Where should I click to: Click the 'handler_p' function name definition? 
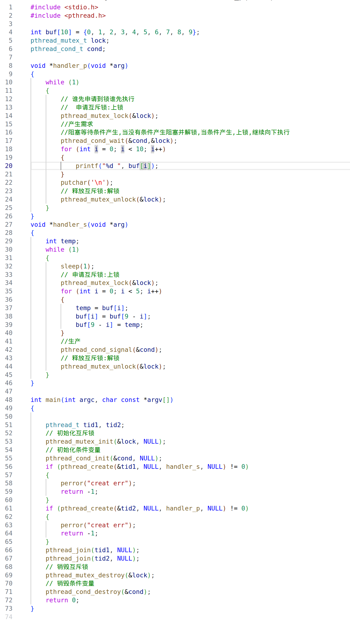tap(70, 66)
